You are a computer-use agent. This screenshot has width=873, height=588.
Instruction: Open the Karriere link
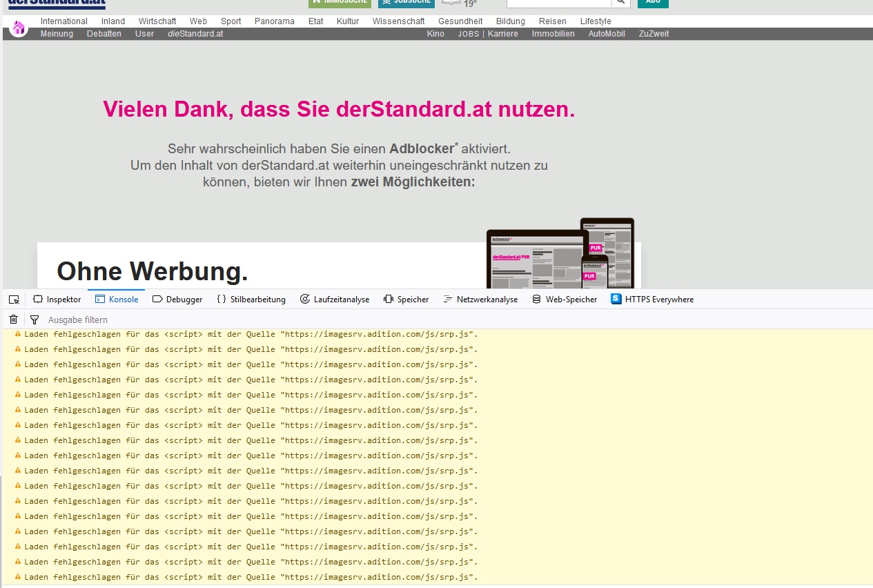(x=503, y=34)
